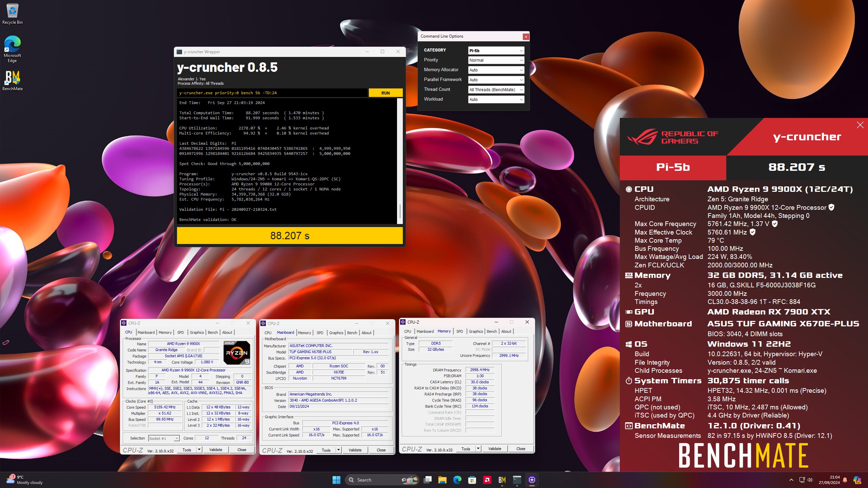Viewport: 868px width, 488px height.
Task: Close the BenchMate result panel
Action: [860, 125]
